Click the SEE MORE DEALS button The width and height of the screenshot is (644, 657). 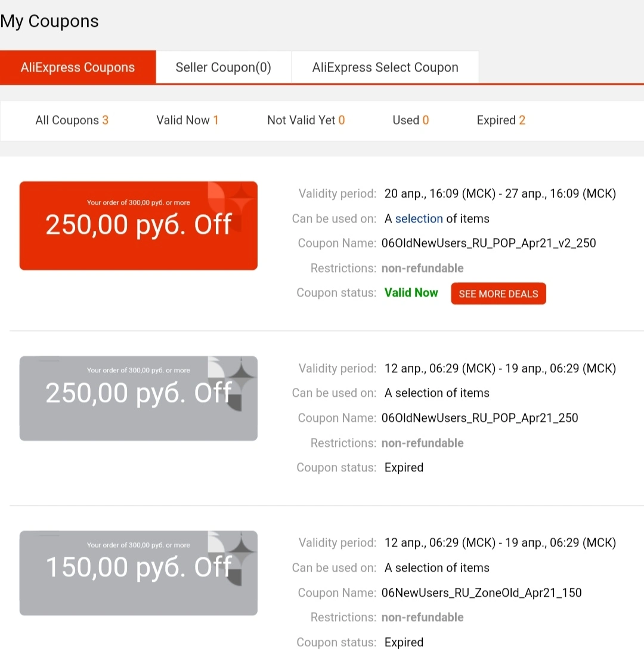coord(499,294)
